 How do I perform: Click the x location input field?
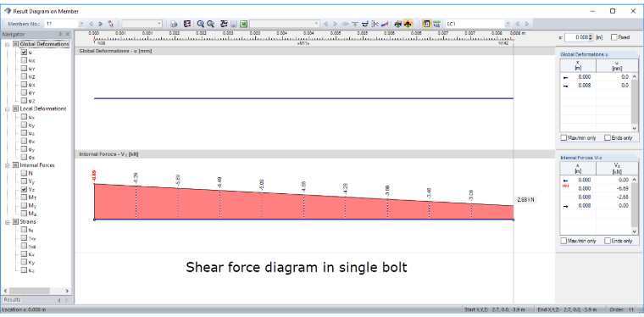(577, 37)
